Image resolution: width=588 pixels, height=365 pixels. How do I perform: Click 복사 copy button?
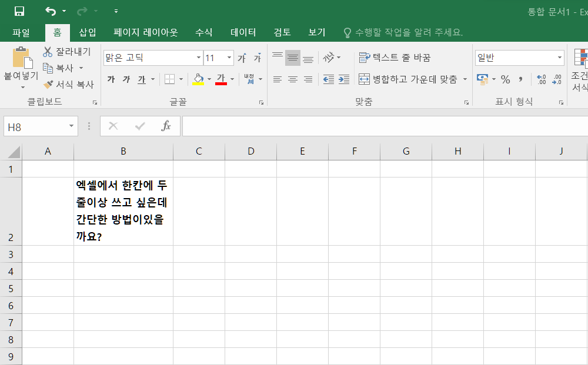(58, 68)
